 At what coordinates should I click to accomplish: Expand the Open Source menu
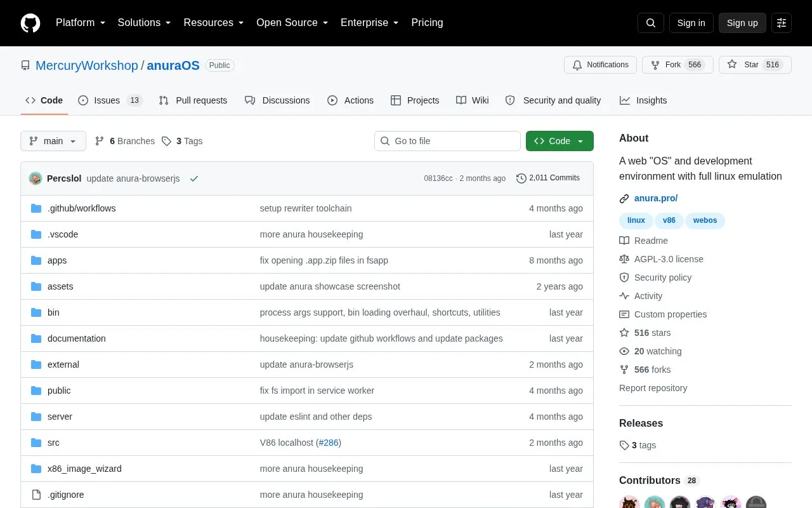coord(292,23)
